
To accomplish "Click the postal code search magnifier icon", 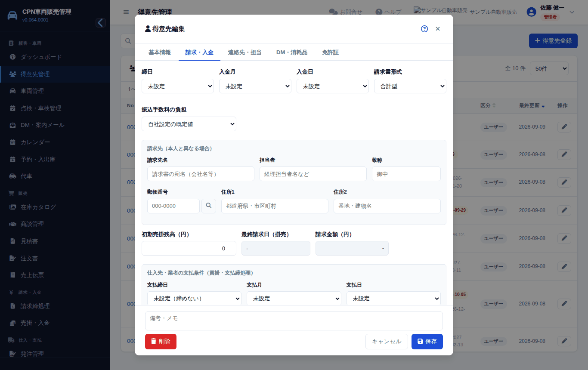I will 209,206.
